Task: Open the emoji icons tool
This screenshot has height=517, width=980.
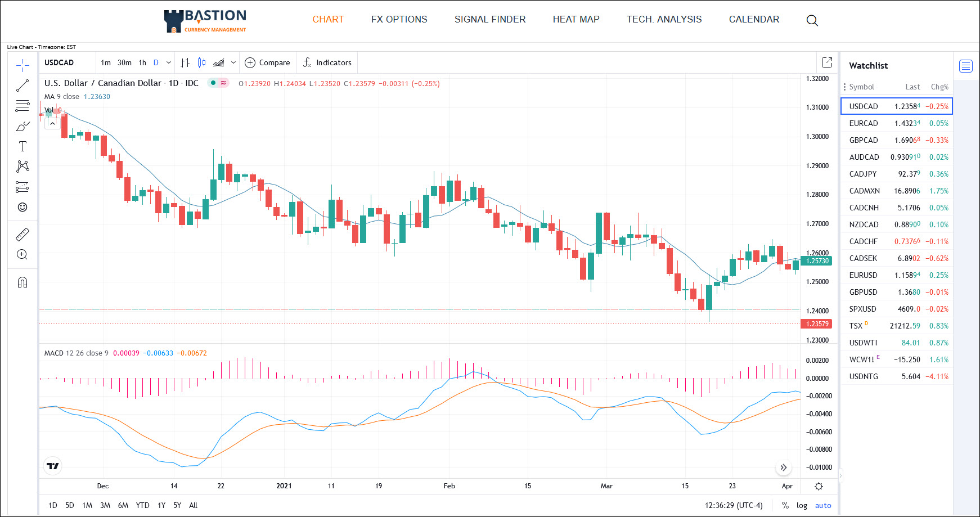Action: (x=23, y=207)
